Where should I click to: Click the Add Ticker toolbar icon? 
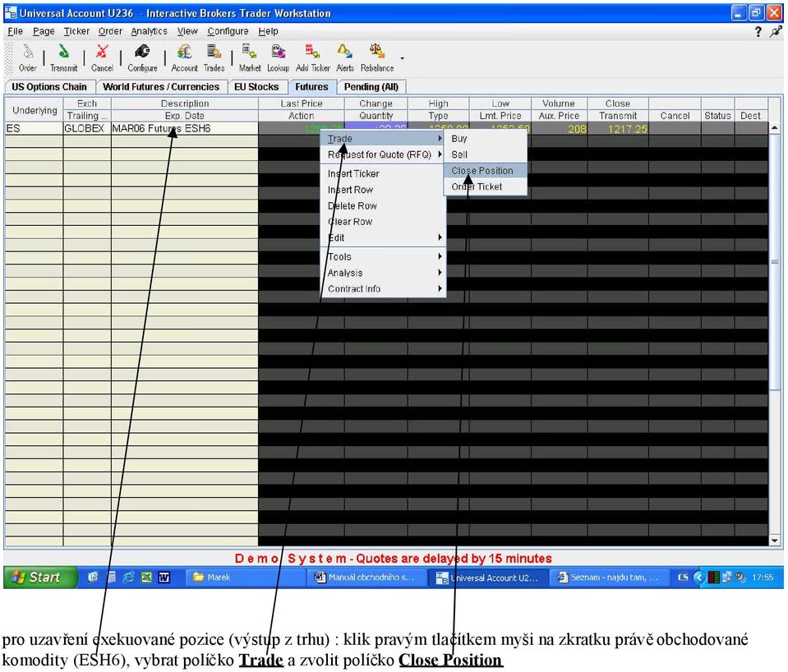[312, 58]
